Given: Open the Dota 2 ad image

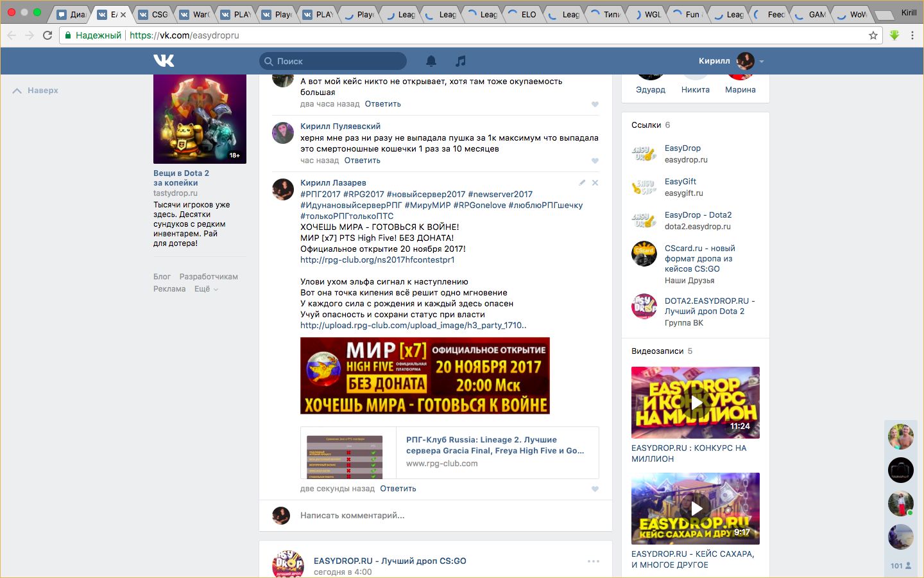Looking at the screenshot, I should [x=200, y=119].
